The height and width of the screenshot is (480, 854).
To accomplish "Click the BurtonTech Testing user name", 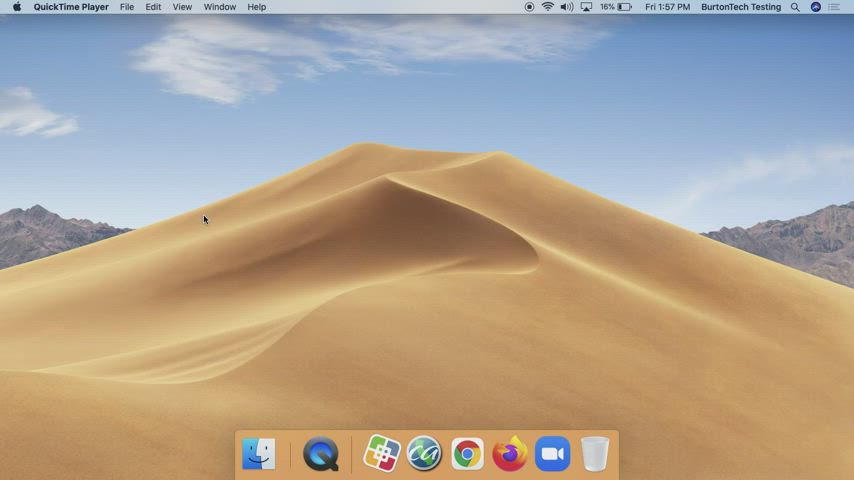I will coord(741,7).
